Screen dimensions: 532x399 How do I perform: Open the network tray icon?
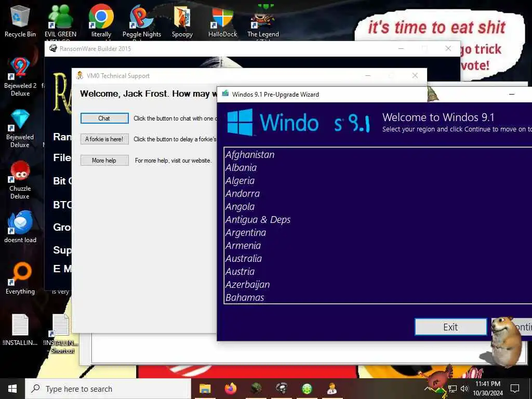[x=453, y=389]
